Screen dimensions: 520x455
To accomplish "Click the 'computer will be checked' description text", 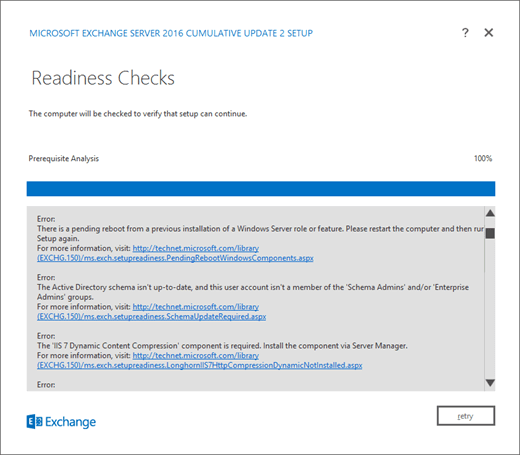I will pyautogui.click(x=138, y=114).
